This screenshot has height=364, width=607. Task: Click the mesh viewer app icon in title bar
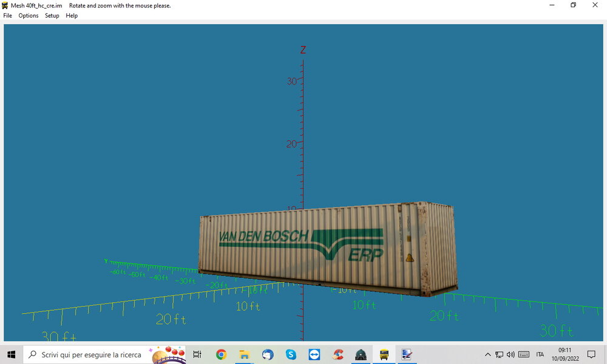(x=5, y=5)
